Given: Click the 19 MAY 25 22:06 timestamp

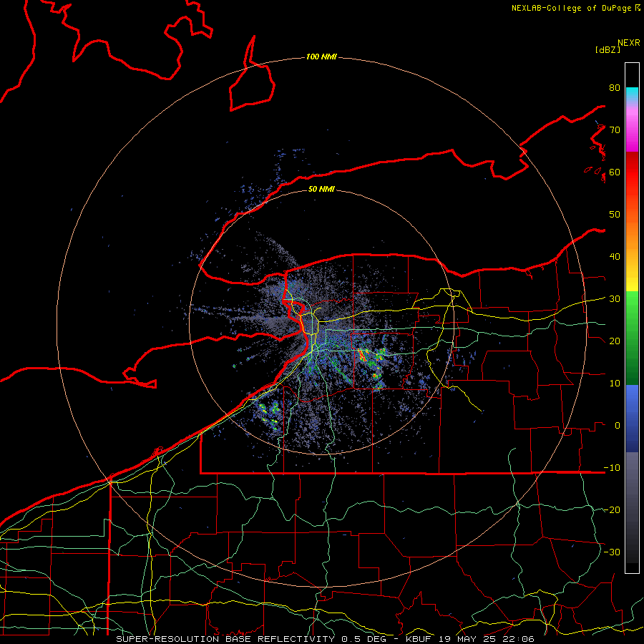Looking at the screenshot, I should 487,639.
